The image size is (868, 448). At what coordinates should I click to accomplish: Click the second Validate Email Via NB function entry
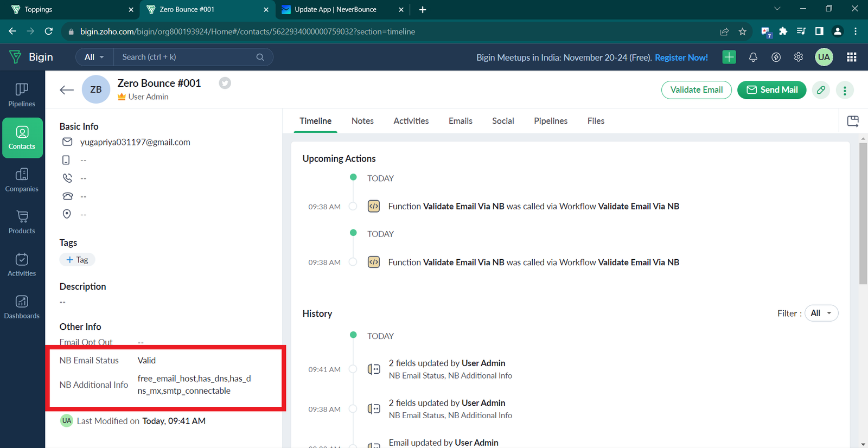pos(534,262)
